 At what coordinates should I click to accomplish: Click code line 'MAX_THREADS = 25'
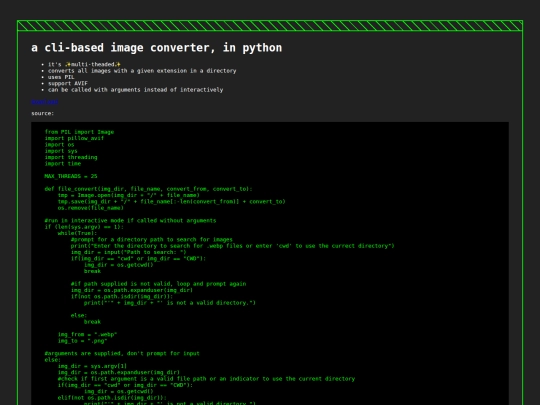(71, 176)
